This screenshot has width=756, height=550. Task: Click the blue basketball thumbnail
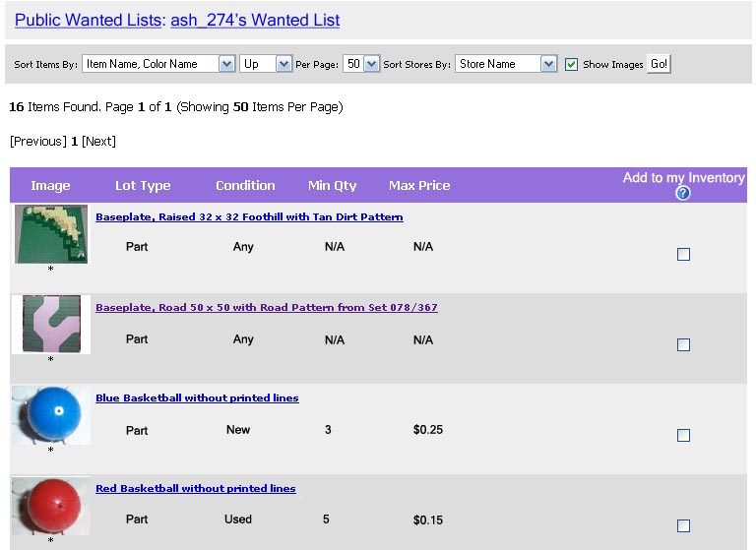click(51, 414)
